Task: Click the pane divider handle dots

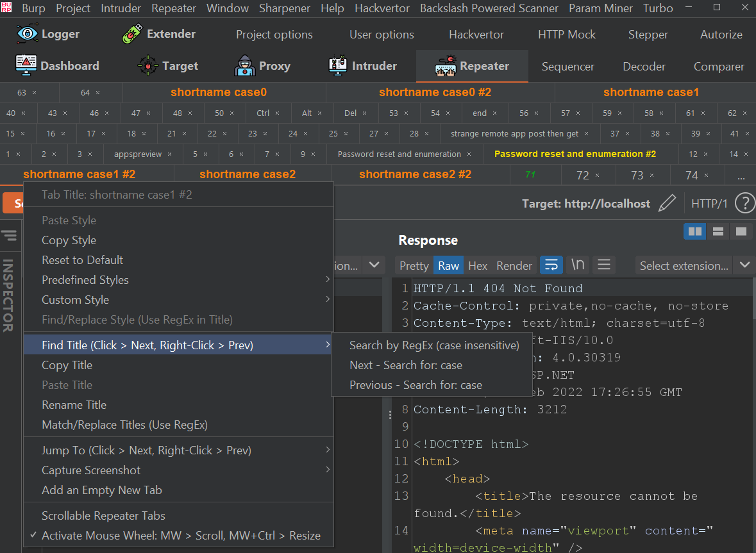Action: 390,415
